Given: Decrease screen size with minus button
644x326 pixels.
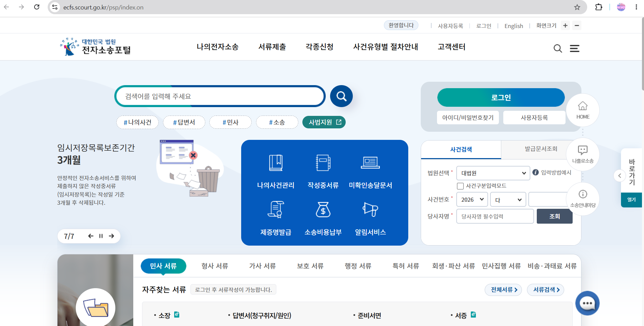Looking at the screenshot, I should 577,25.
